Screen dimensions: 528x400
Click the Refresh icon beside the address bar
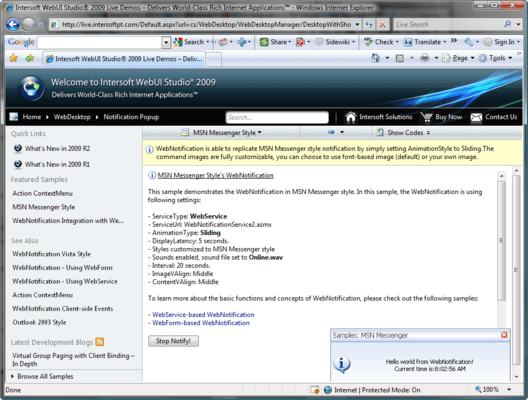click(x=369, y=25)
